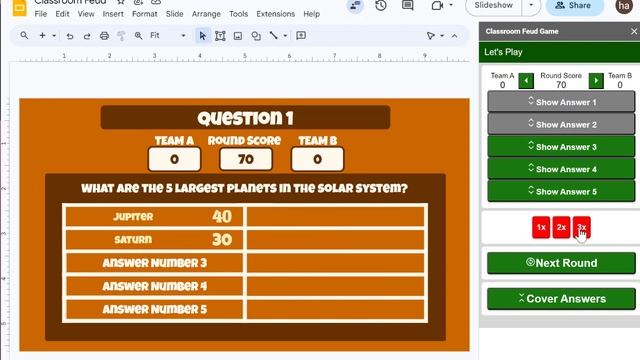Image resolution: width=640 pixels, height=360 pixels.
Task: Select the Round Score 70 box on slide
Action: coord(246,159)
